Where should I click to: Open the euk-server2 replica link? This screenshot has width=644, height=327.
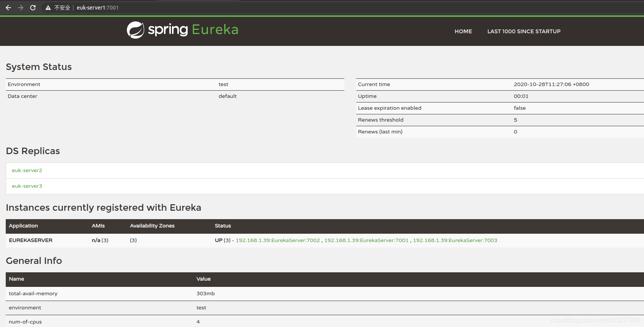(x=27, y=171)
